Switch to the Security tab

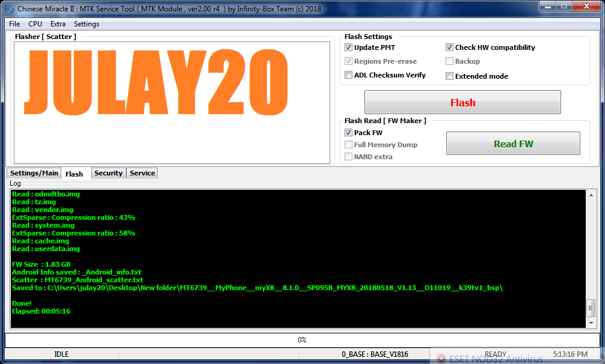108,174
